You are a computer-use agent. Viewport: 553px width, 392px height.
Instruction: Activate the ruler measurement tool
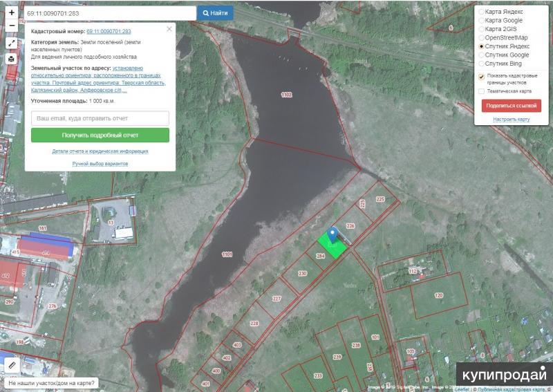tap(11, 364)
